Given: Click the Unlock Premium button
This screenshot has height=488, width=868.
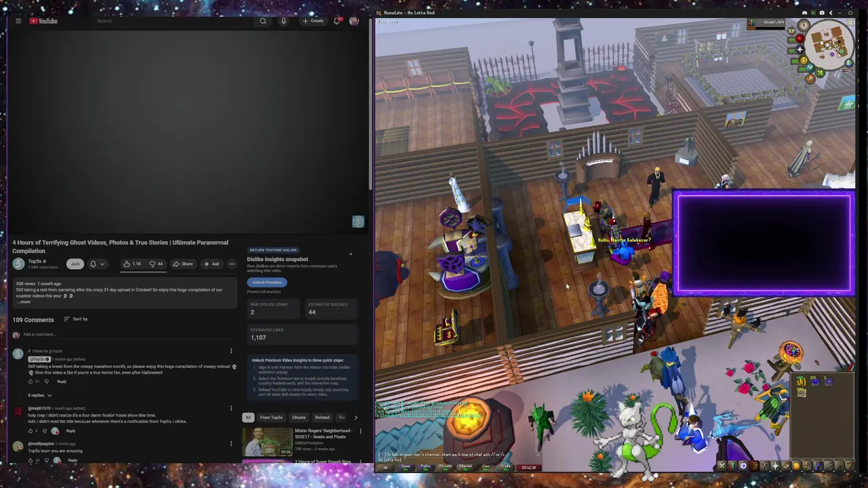Looking at the screenshot, I should pyautogui.click(x=267, y=282).
